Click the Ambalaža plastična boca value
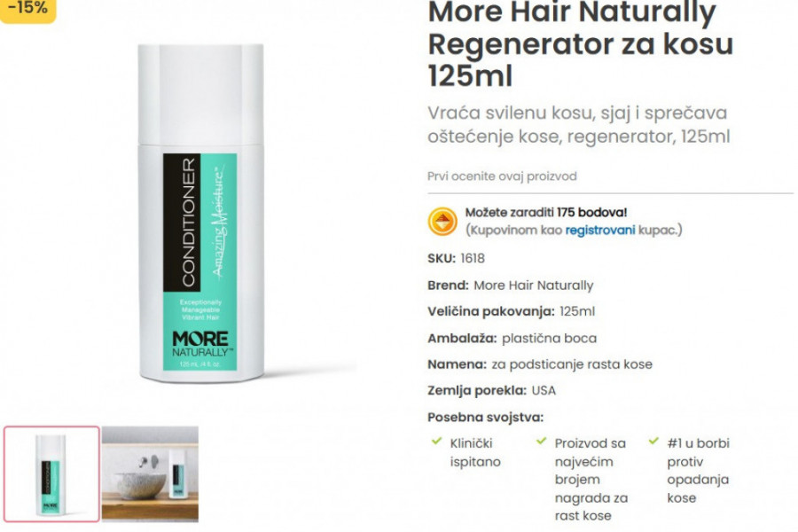The height and width of the screenshot is (532, 798). pos(549,338)
